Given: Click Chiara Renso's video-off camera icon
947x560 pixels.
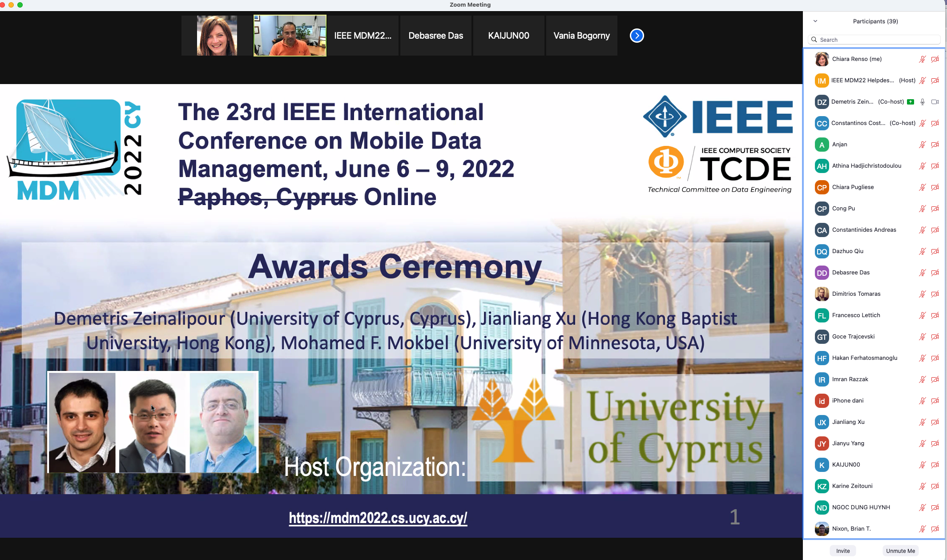Looking at the screenshot, I should coord(935,59).
